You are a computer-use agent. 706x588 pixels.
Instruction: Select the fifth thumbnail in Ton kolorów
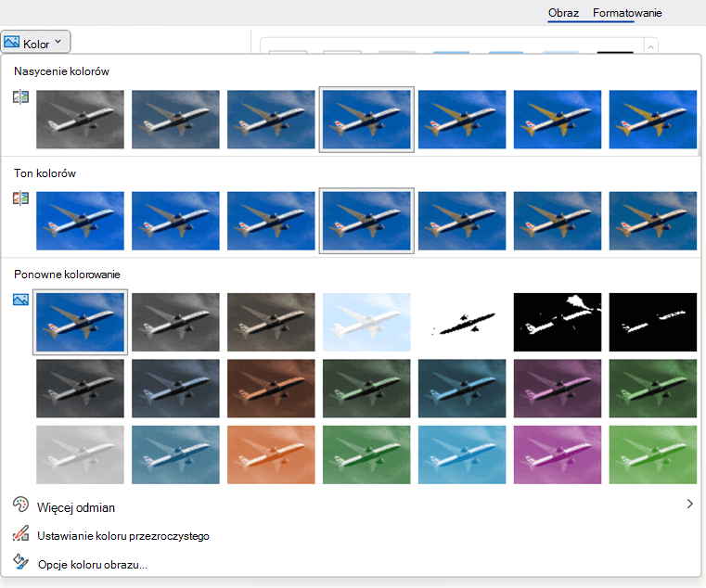462,221
